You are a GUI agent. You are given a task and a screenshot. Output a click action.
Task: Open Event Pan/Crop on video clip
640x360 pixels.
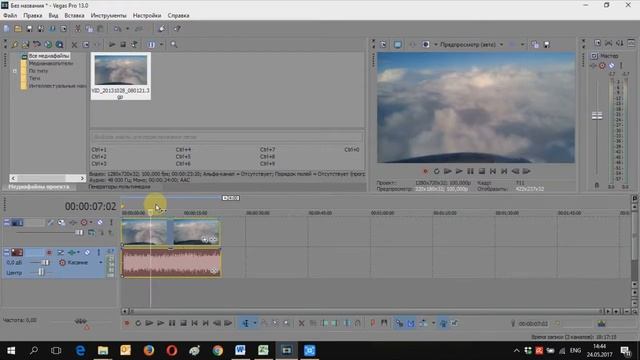click(x=205, y=240)
